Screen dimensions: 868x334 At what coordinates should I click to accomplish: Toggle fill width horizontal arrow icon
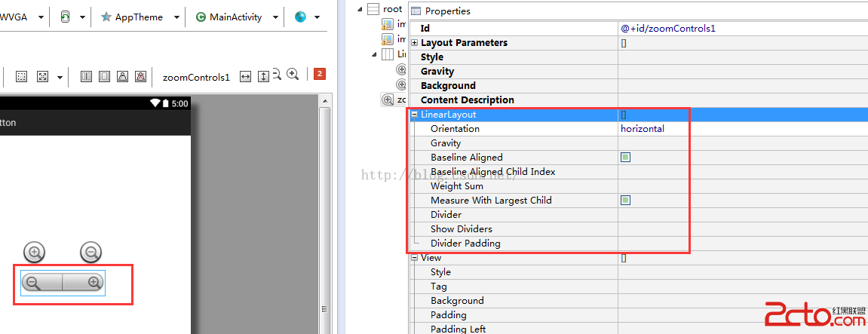[x=245, y=76]
